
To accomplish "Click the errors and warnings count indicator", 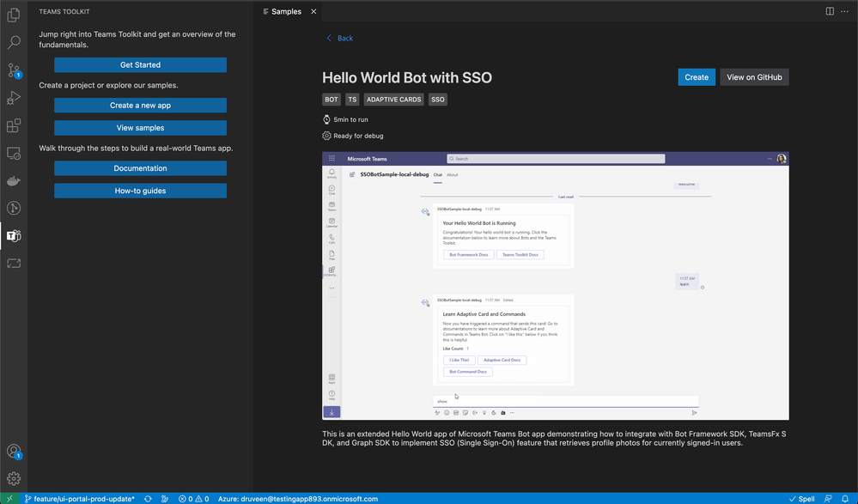I will 194,499.
